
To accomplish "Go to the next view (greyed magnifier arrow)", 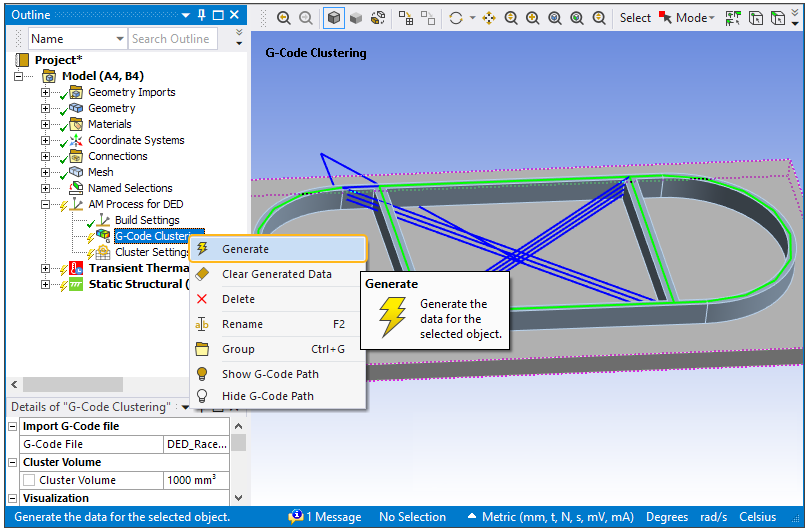I will (x=306, y=18).
